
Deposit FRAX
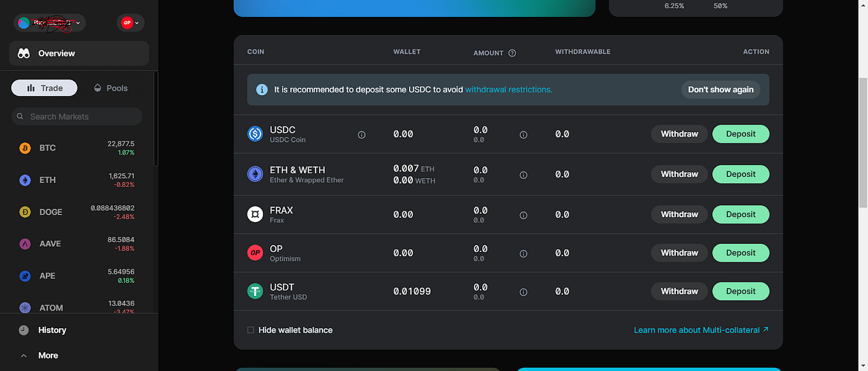click(x=740, y=215)
